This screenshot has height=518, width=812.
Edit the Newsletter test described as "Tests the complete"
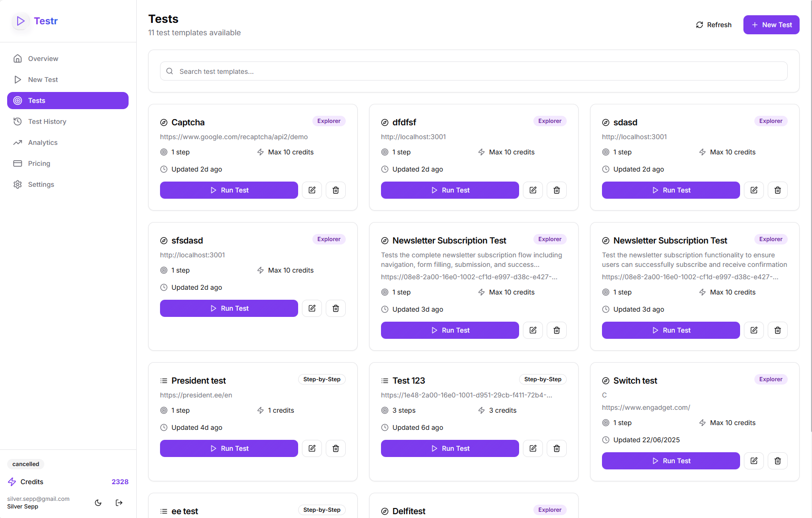click(533, 330)
